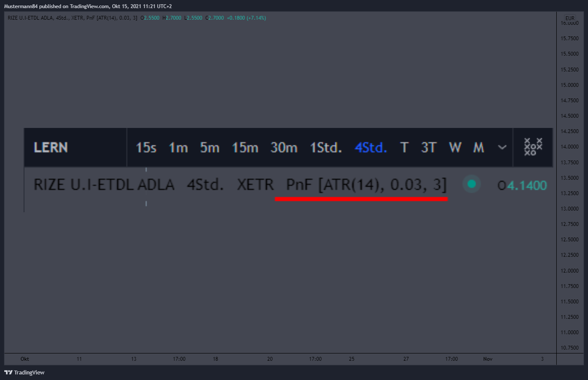Open the LERN symbol search
Image resolution: width=588 pixels, height=380 pixels.
[51, 147]
